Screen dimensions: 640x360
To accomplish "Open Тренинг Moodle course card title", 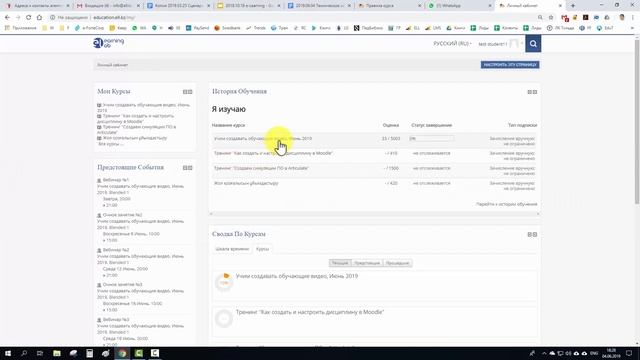I will (x=310, y=312).
